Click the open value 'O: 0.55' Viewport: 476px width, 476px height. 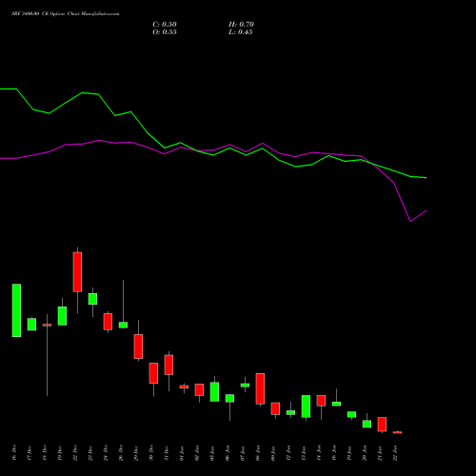pyautogui.click(x=165, y=32)
